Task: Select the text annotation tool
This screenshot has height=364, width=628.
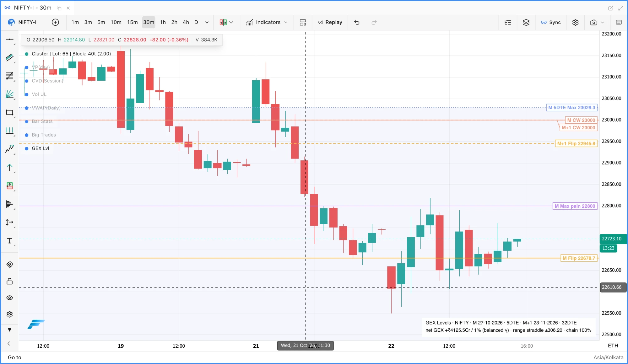Action: (x=10, y=241)
